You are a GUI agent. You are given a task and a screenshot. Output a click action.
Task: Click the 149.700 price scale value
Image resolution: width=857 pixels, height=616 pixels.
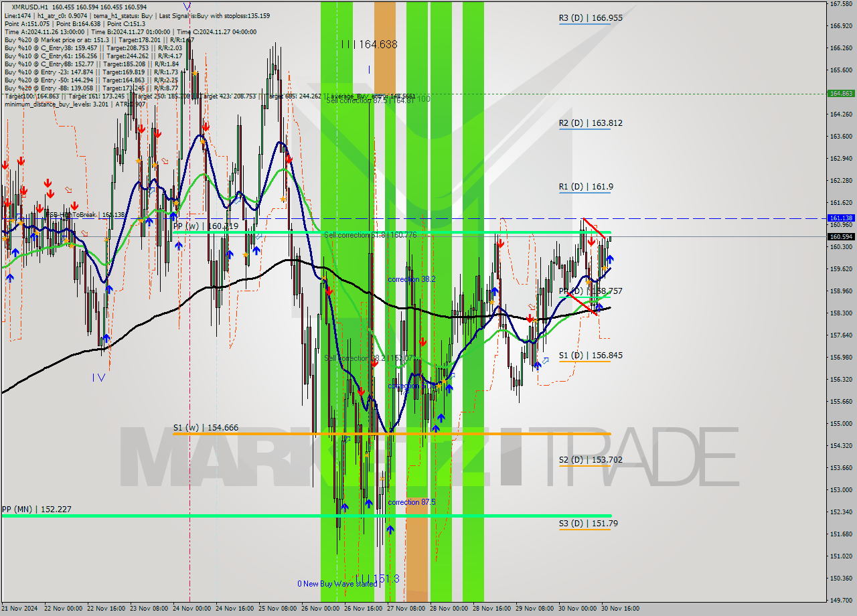[841, 601]
